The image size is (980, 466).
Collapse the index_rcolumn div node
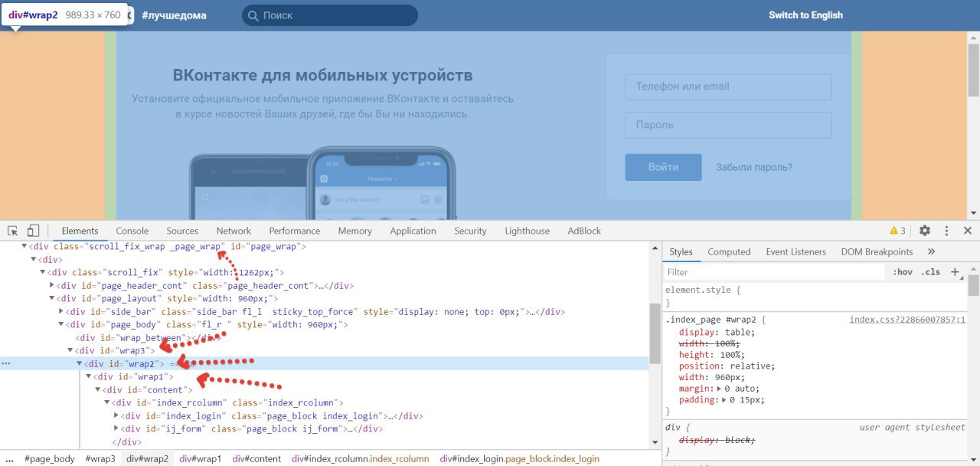107,403
